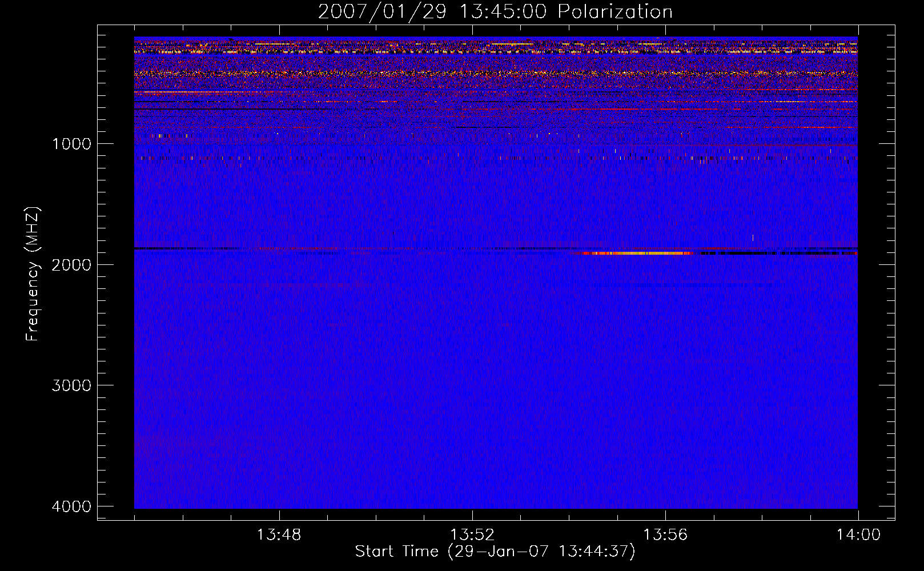Click the 13:56 time tick label
Image resolution: width=924 pixels, height=571 pixels.
[x=665, y=535]
